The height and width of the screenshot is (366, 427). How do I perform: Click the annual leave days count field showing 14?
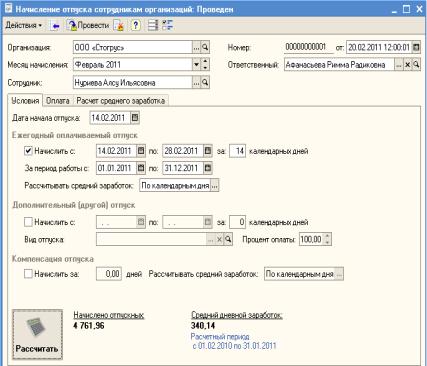(238, 151)
